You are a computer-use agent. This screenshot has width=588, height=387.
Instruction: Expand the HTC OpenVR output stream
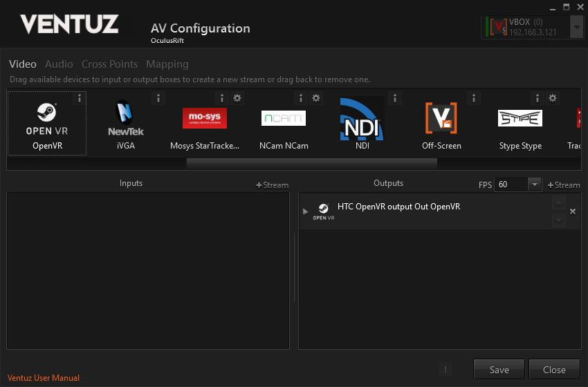tap(306, 211)
